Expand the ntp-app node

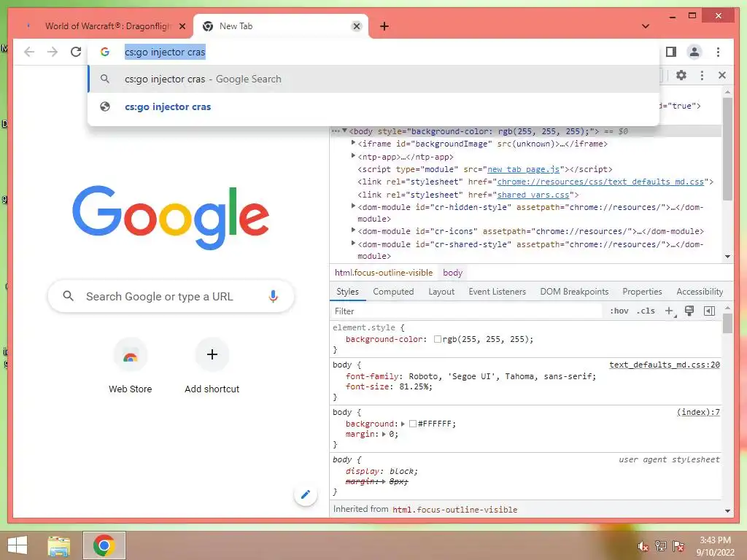(x=353, y=156)
